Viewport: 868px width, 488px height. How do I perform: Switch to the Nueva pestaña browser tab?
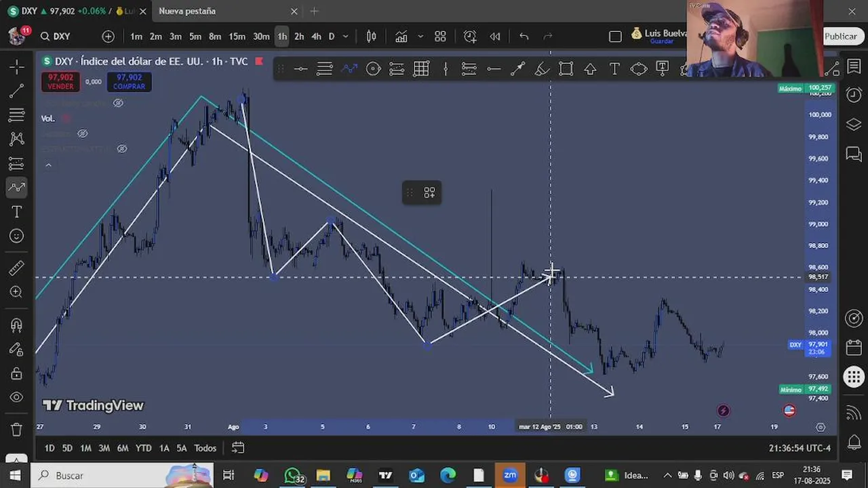(x=187, y=11)
